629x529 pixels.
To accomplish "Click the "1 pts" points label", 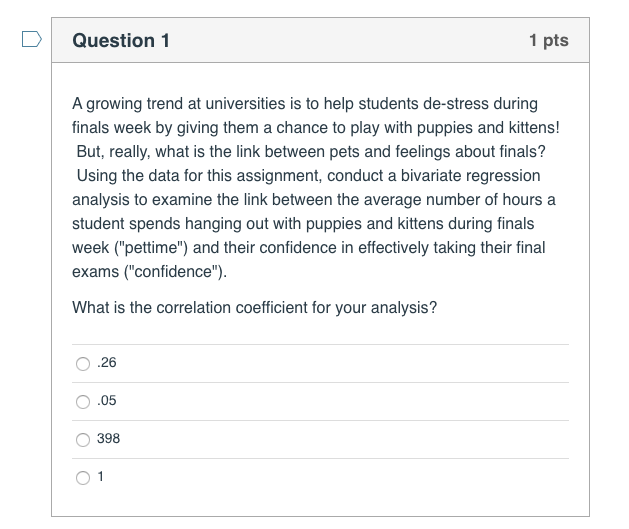I will tap(548, 41).
